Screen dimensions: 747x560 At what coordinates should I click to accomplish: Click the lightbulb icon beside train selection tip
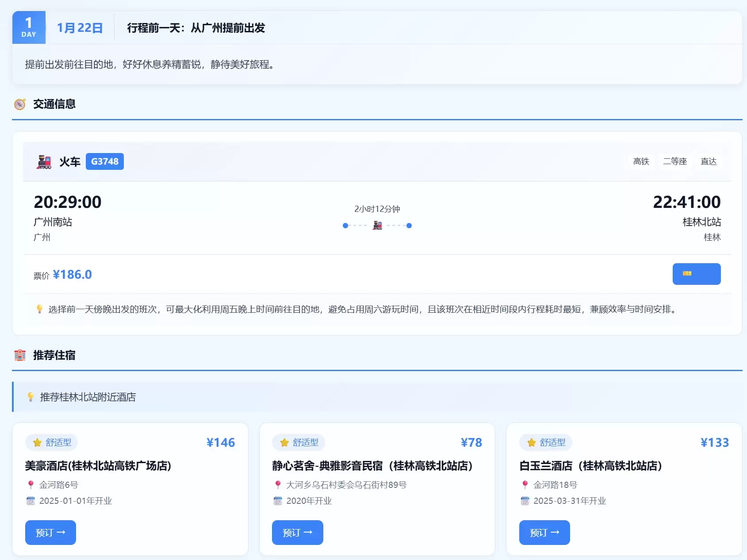39,309
